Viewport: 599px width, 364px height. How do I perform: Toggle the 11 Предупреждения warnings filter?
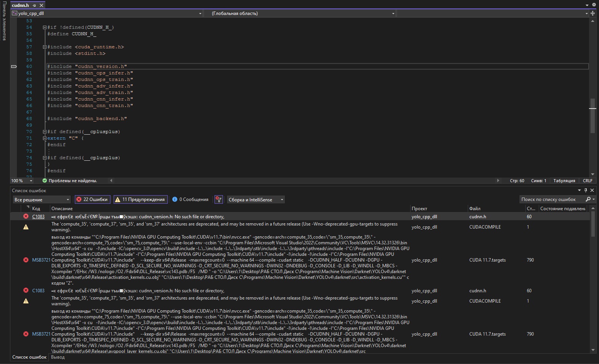tap(140, 199)
